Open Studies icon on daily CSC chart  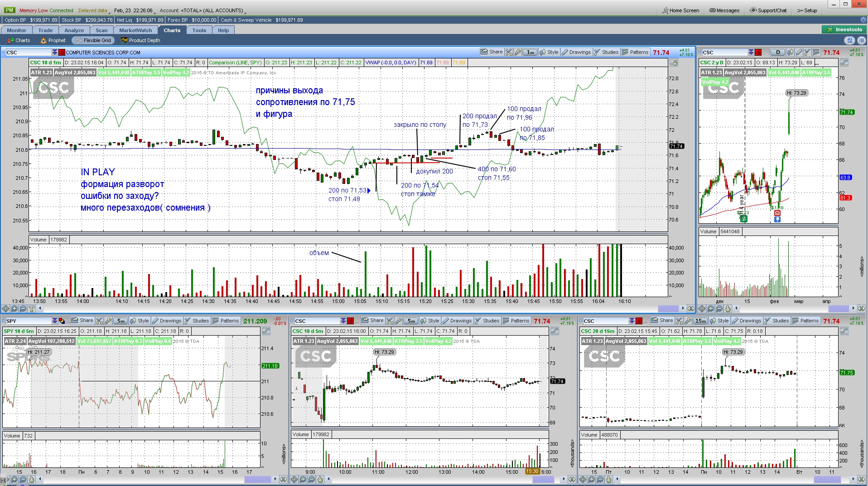[x=808, y=53]
